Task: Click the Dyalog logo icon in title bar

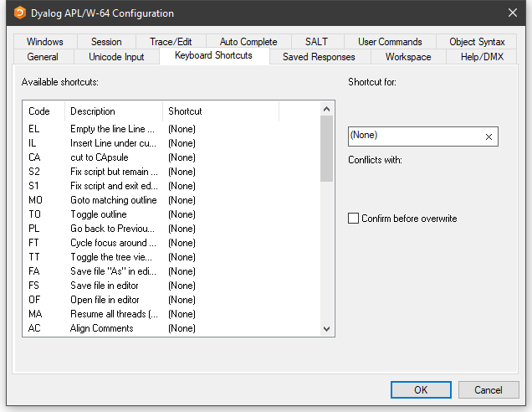Action: click(18, 13)
